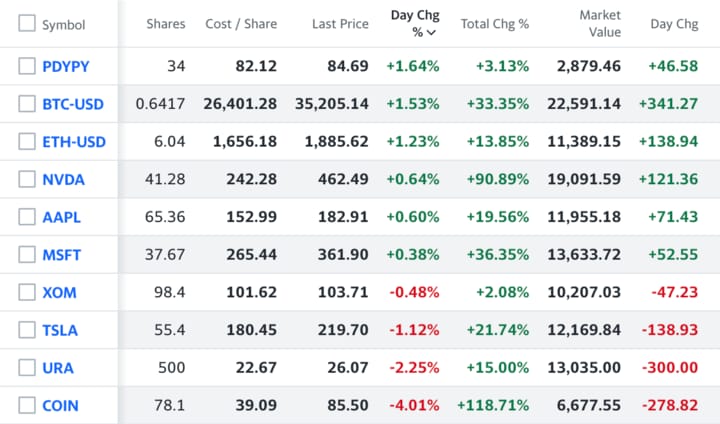720x424 pixels.
Task: Check the PDYPY row checkbox
Action: click(x=27, y=67)
